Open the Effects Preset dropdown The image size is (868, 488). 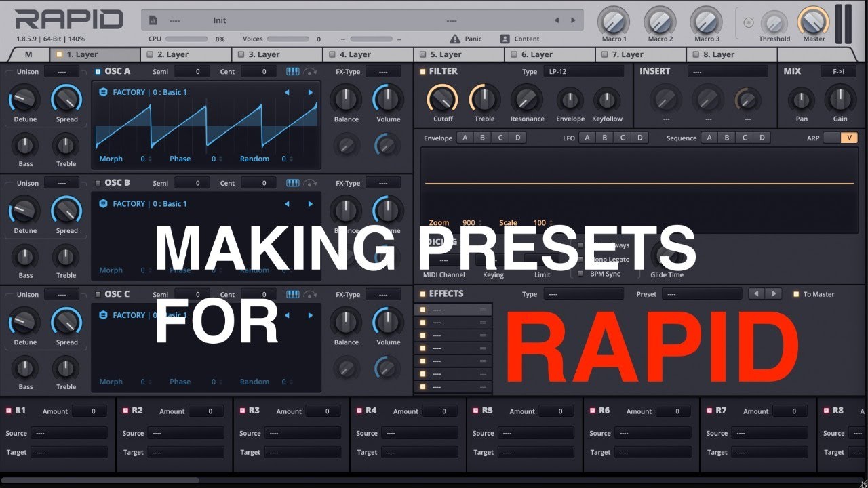coord(703,294)
